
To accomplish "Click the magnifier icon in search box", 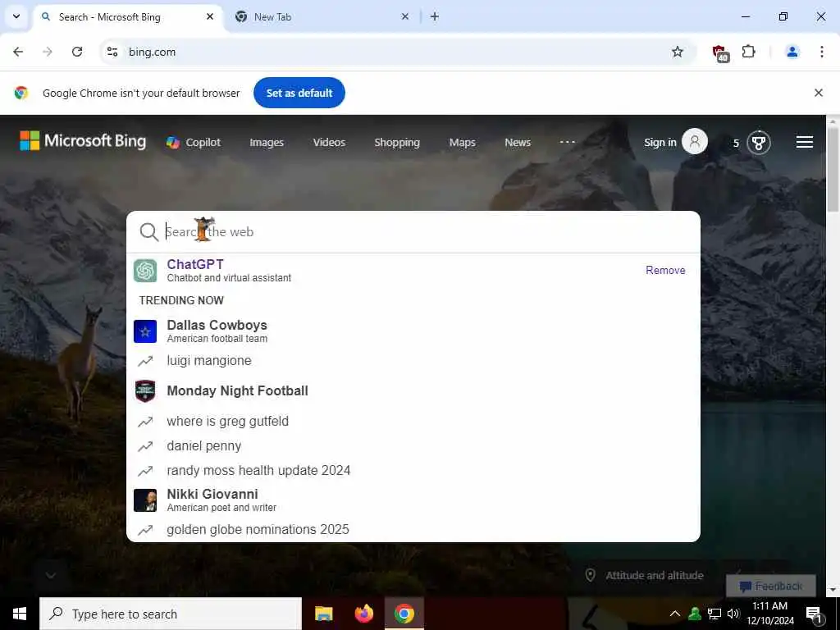I will tap(149, 232).
